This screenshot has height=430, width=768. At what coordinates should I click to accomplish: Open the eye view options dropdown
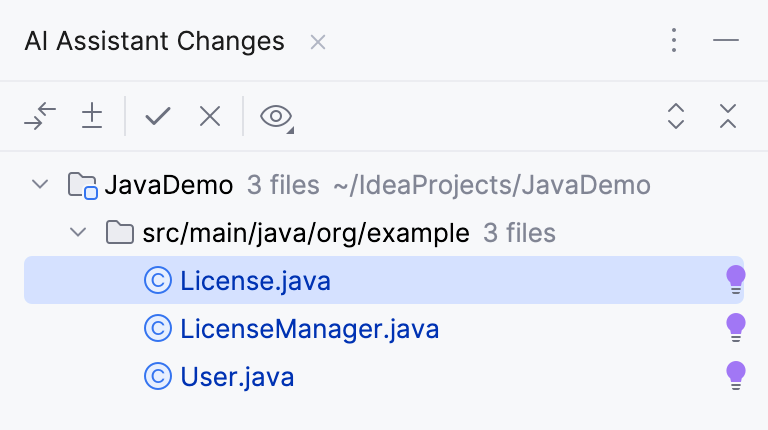click(276, 117)
